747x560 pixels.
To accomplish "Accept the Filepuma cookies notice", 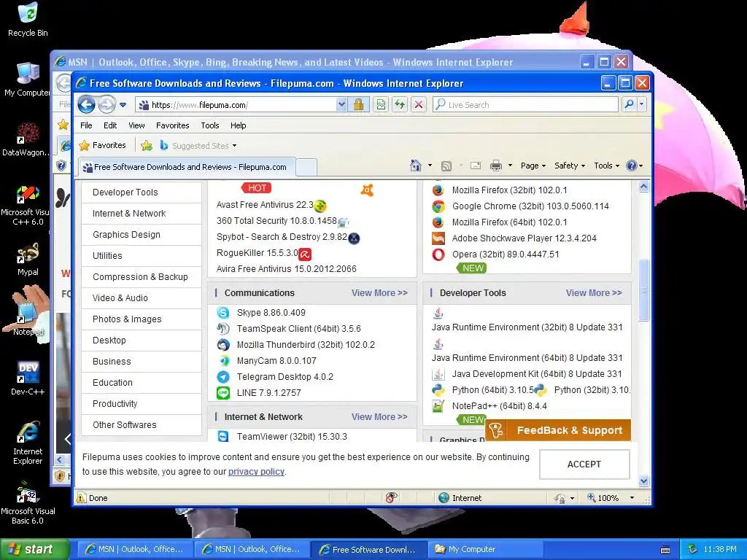I will point(584,464).
